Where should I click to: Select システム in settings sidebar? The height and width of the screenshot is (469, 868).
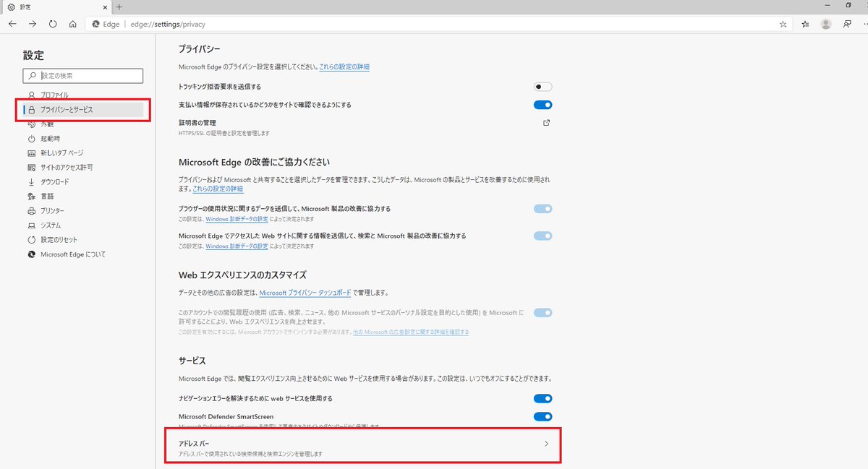[x=51, y=225]
